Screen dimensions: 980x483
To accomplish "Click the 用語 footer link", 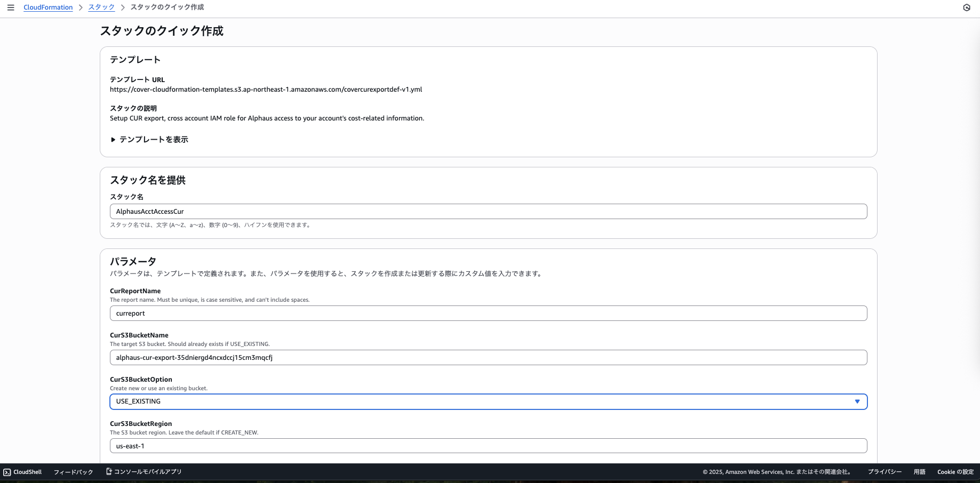I will coord(919,472).
